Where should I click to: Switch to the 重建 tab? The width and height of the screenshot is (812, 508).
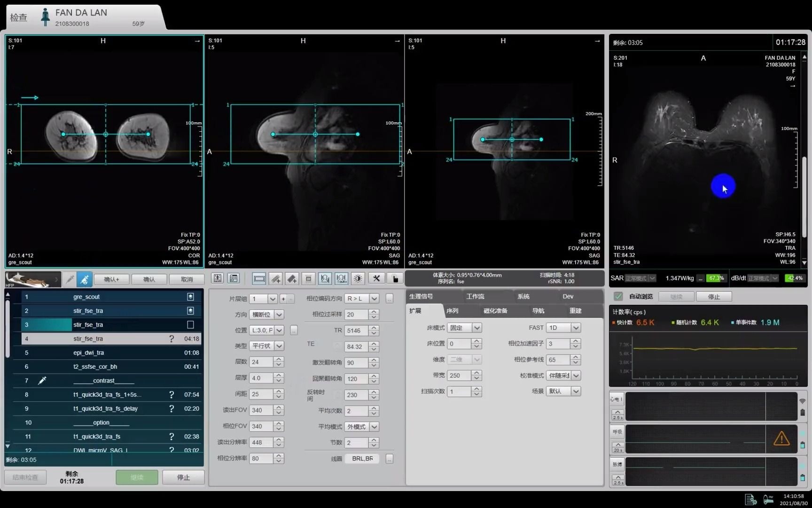pos(576,311)
